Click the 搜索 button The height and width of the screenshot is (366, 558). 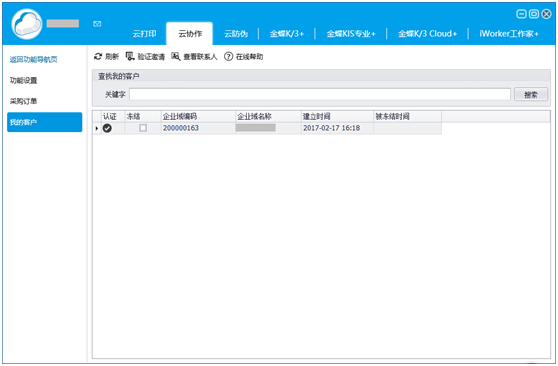pos(531,95)
